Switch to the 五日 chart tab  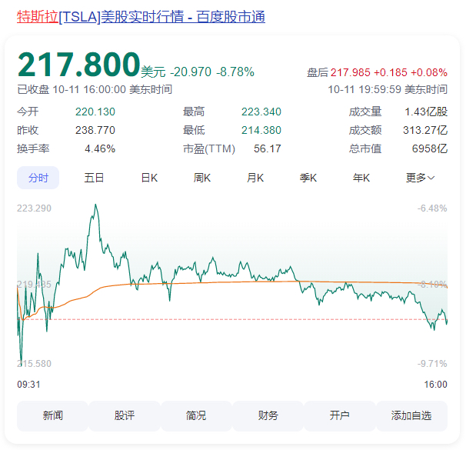click(94, 178)
